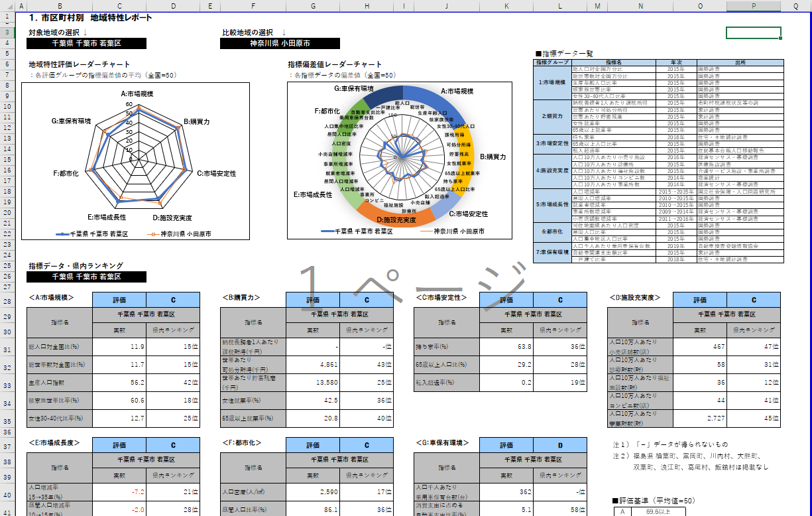Viewport: 812px width, 516px height.
Task: Select the '19位' ranking for 転入超過率
Action: (560, 383)
